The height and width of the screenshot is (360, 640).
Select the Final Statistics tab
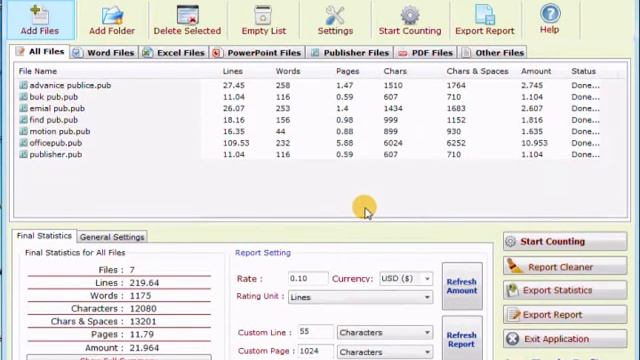coord(44,236)
